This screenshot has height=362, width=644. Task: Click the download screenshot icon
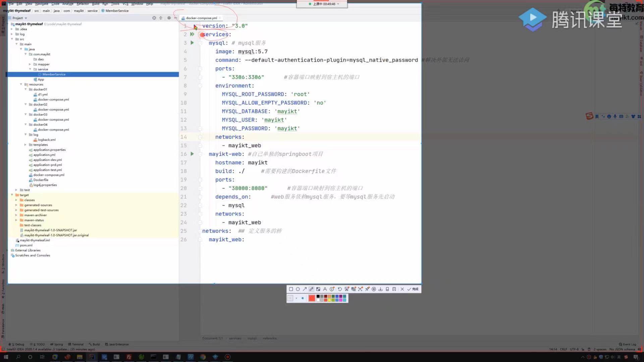tap(380, 289)
